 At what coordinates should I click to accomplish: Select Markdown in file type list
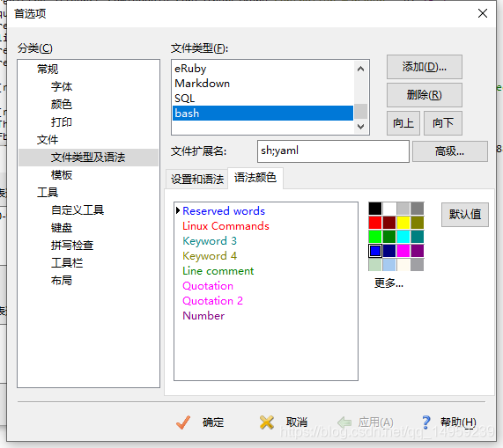(x=263, y=84)
